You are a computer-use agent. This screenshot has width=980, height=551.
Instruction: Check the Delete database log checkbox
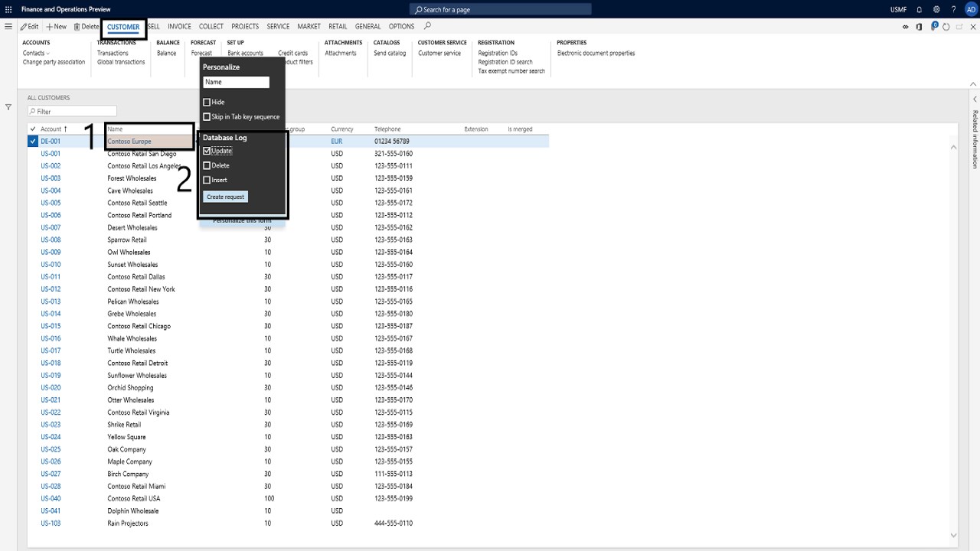(x=207, y=165)
